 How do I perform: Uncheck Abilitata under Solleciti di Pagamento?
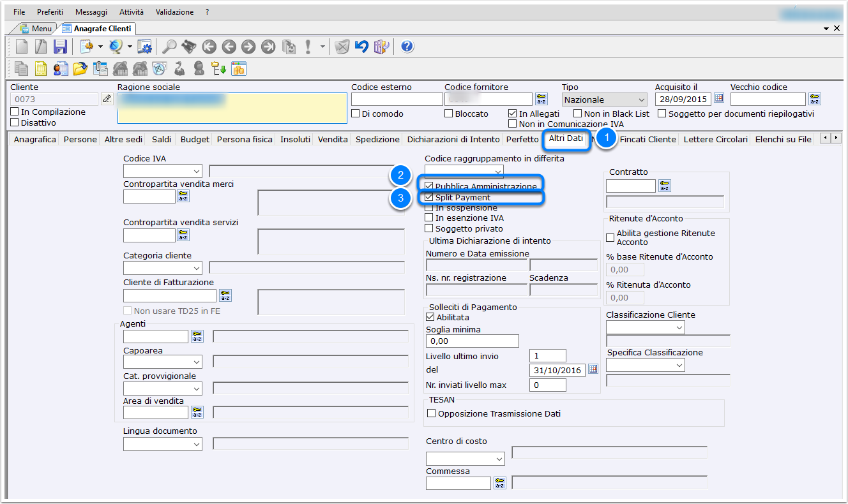430,317
